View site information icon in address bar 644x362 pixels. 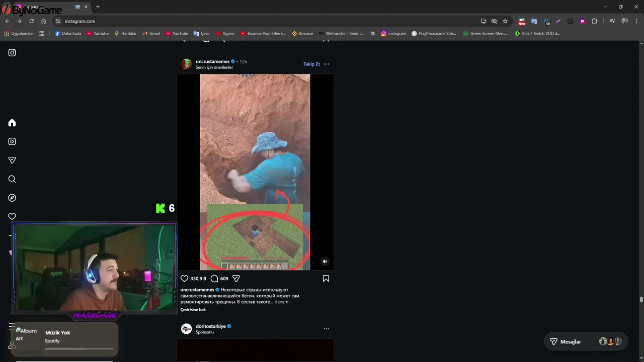(58, 21)
